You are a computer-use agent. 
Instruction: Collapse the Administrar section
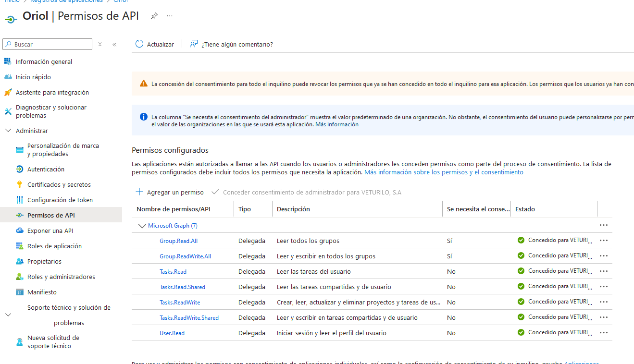coord(8,131)
